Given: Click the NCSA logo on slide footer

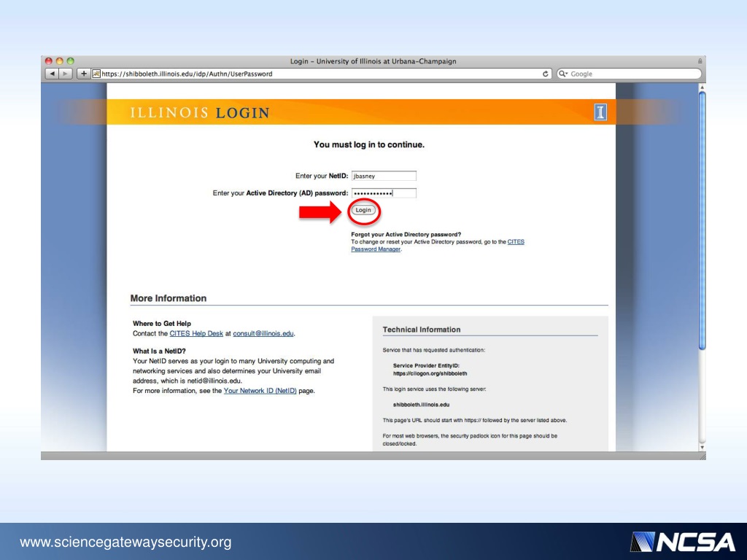Looking at the screenshot, I should tap(683, 542).
